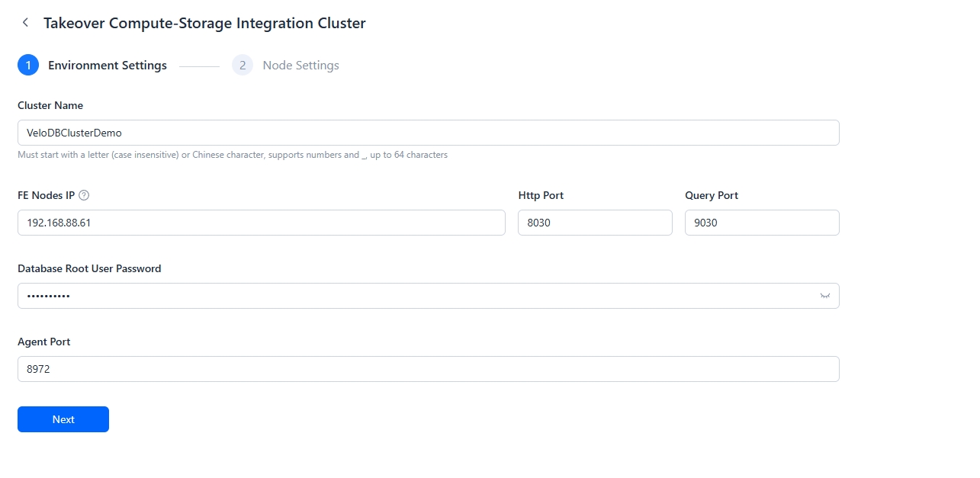Image resolution: width=980 pixels, height=478 pixels.
Task: Click into the Http Port field
Action: tap(595, 223)
